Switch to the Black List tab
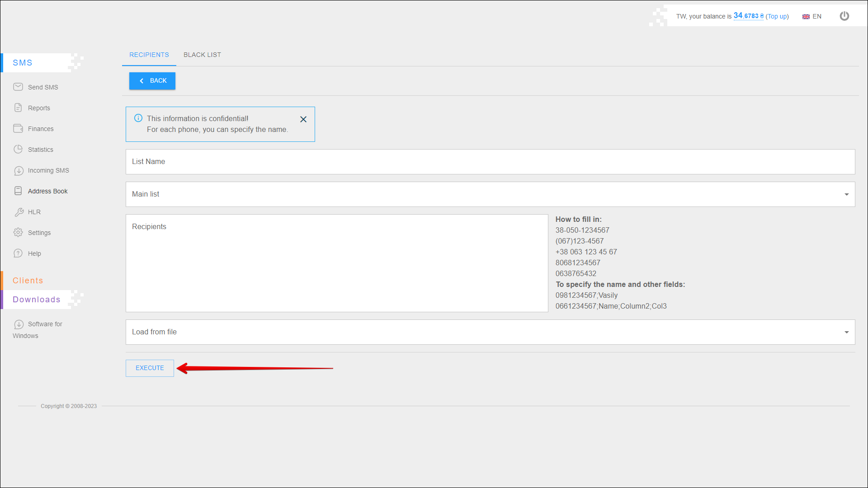 202,55
